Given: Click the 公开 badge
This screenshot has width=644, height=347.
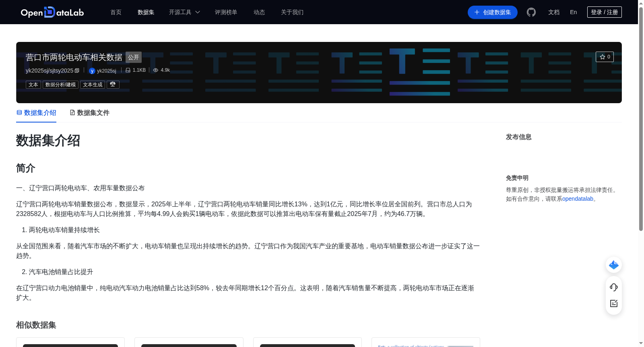Looking at the screenshot, I should point(134,57).
